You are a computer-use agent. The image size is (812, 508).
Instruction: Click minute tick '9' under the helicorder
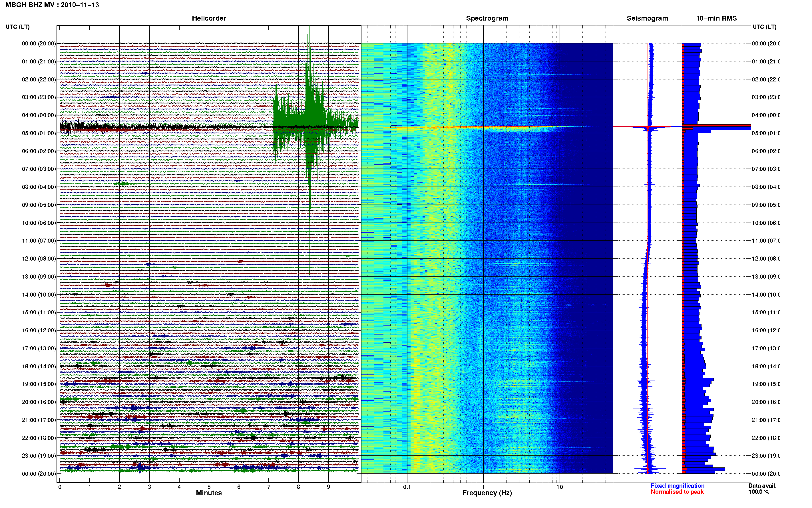328,487
